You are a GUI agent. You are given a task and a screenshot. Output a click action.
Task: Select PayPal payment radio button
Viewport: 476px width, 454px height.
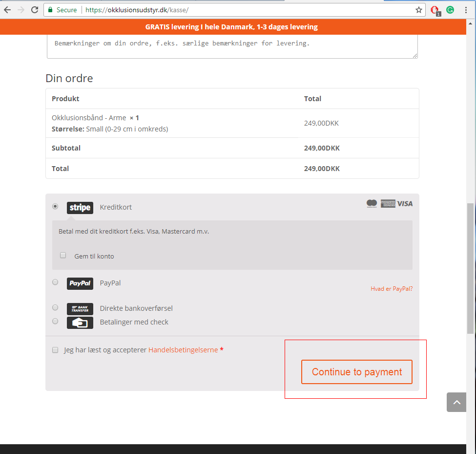click(x=55, y=282)
